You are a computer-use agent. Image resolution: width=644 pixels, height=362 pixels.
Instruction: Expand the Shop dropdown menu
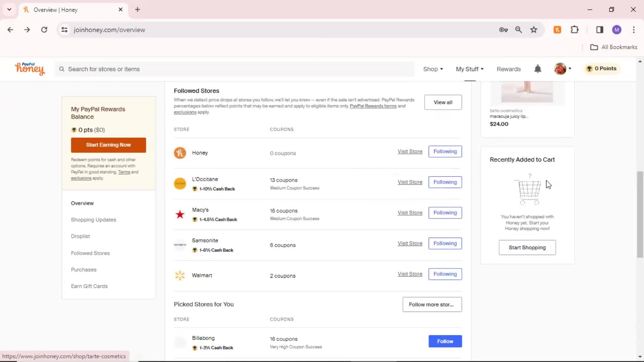click(433, 69)
